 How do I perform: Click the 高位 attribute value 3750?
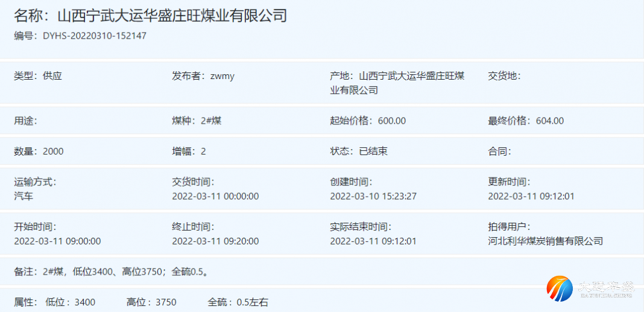click(166, 302)
